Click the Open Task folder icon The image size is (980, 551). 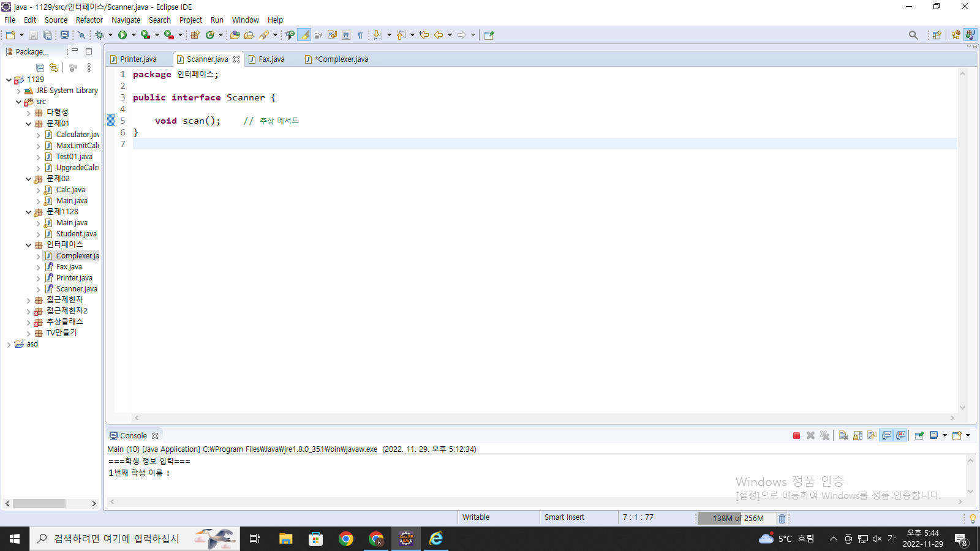pyautogui.click(x=249, y=35)
